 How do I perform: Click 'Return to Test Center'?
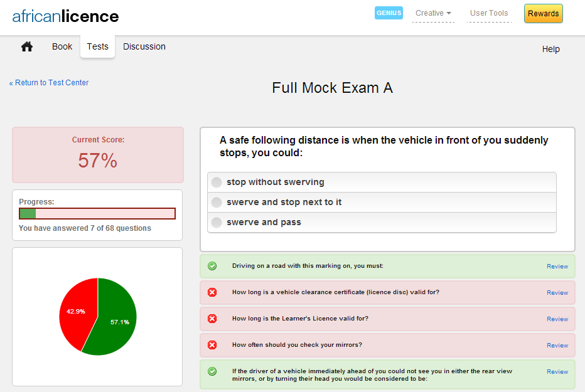tap(49, 82)
